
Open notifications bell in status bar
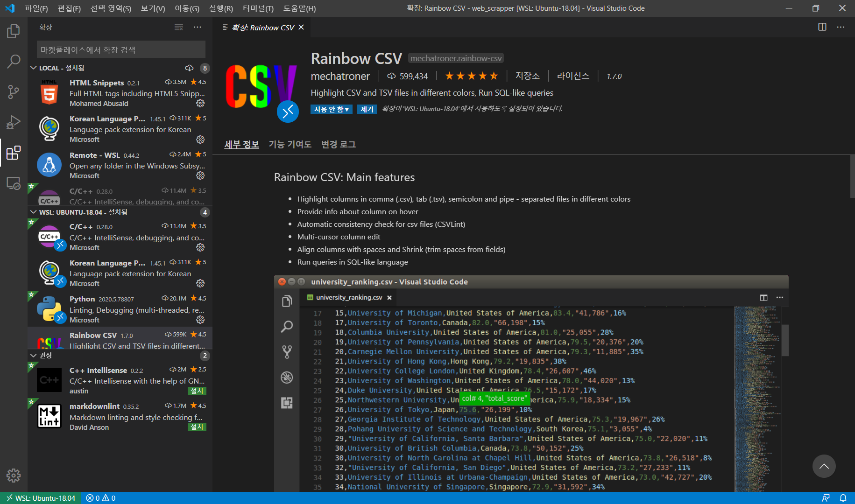(843, 498)
